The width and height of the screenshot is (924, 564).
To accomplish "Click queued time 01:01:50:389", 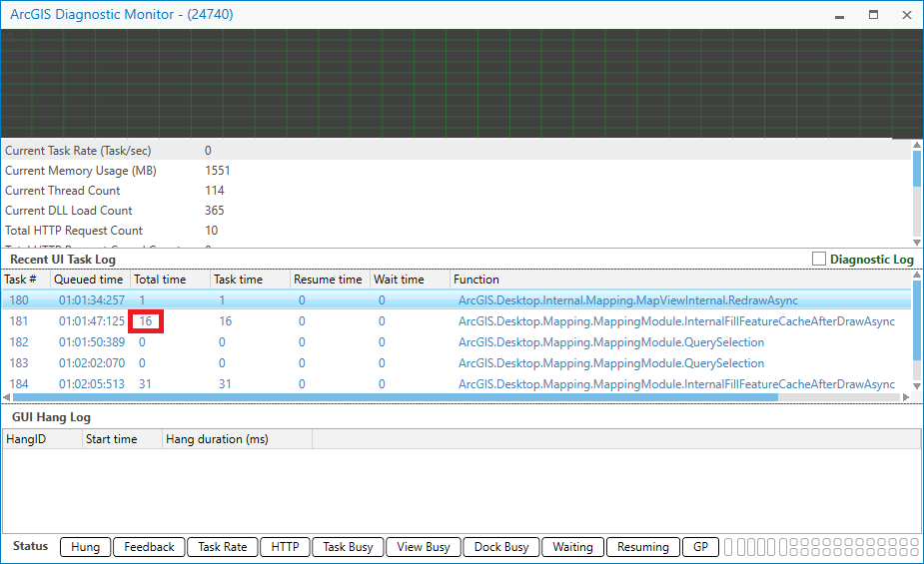I will (92, 342).
